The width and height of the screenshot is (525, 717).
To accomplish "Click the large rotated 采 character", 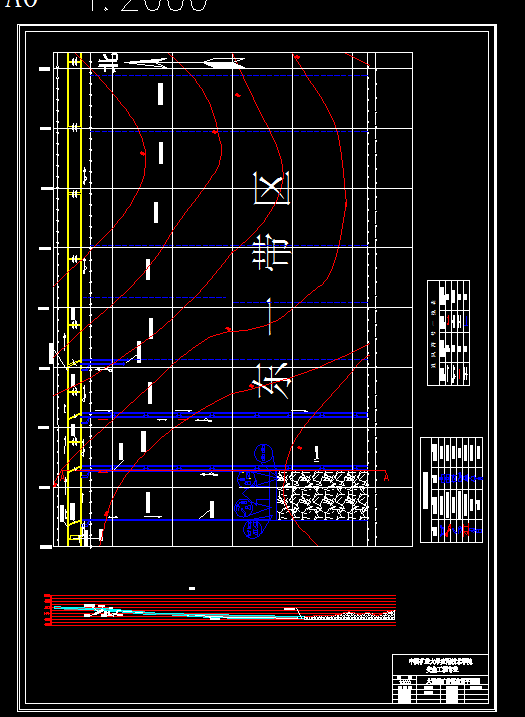I will [x=272, y=381].
